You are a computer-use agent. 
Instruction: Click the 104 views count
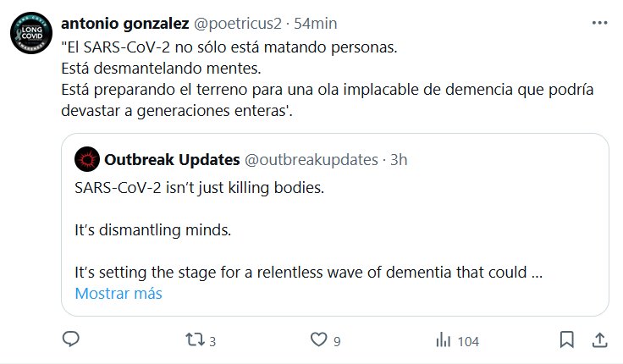coord(468,342)
